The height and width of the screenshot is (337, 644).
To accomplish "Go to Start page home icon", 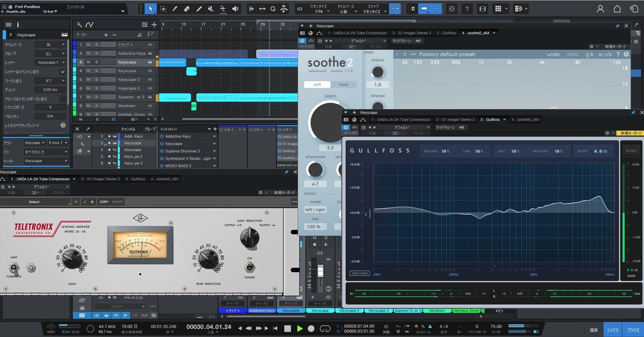I will (617, 9).
